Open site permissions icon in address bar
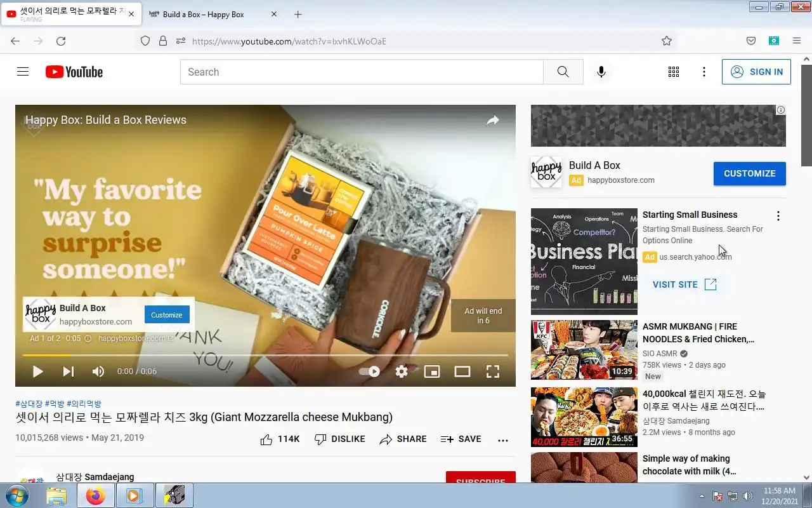 pos(181,41)
